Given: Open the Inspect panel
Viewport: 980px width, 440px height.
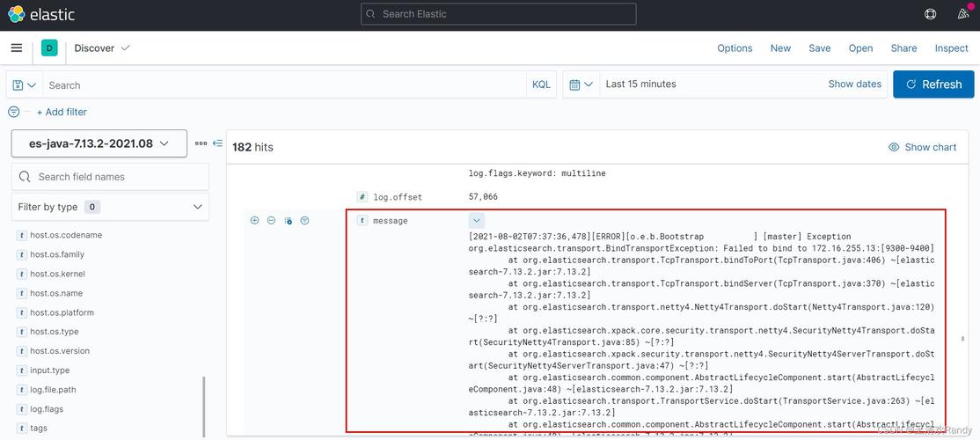Looking at the screenshot, I should [951, 48].
